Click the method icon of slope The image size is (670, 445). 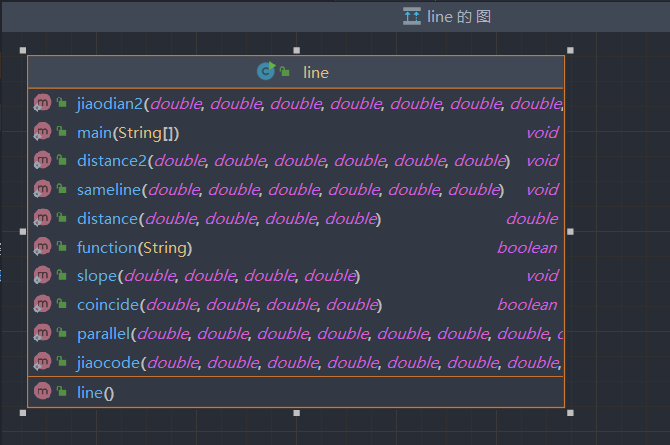pos(42,275)
